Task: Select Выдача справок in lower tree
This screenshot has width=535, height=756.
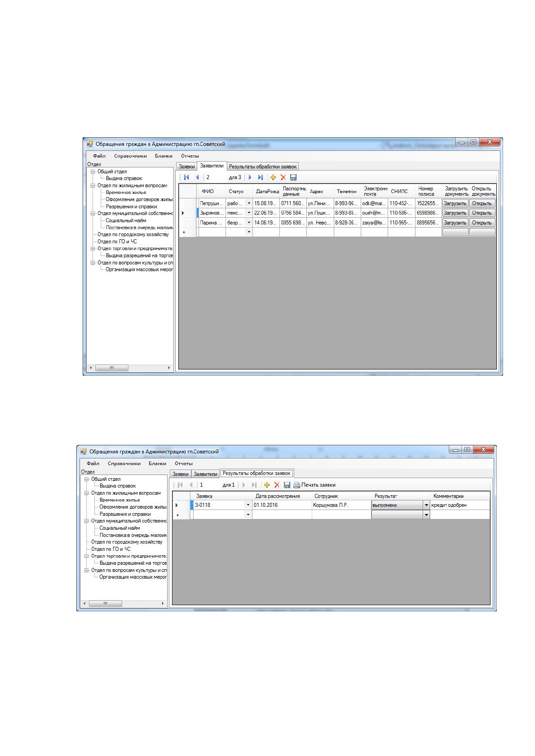Action: 118,486
